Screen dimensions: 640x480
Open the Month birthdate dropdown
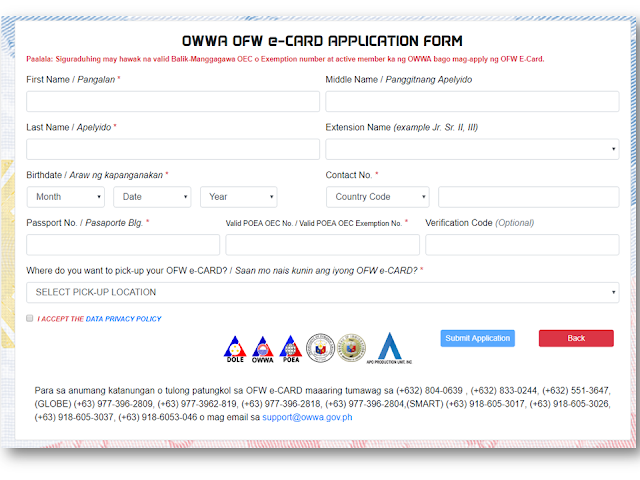point(66,197)
